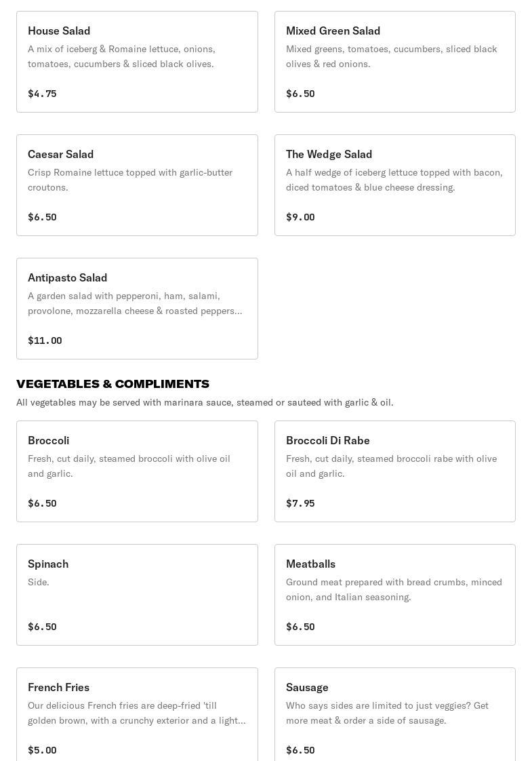532x761 pixels.
Task: Click the $5.00 French Fries price
Action: (x=42, y=750)
